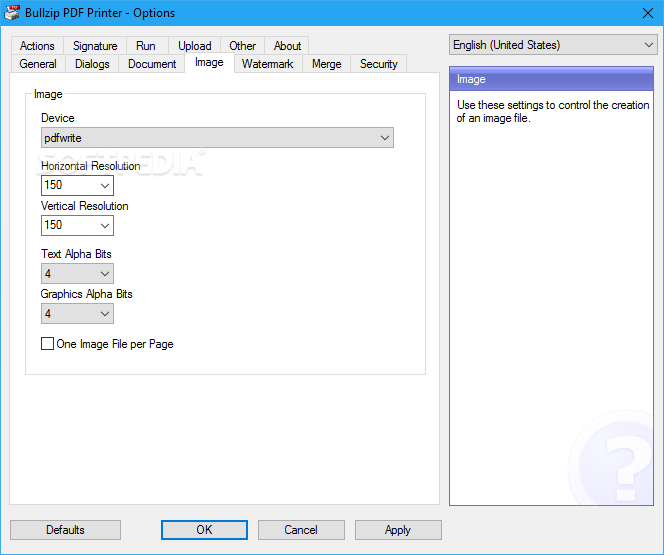Screen dimensions: 664x555
Task: Select the Other tab
Action: pyautogui.click(x=243, y=46)
